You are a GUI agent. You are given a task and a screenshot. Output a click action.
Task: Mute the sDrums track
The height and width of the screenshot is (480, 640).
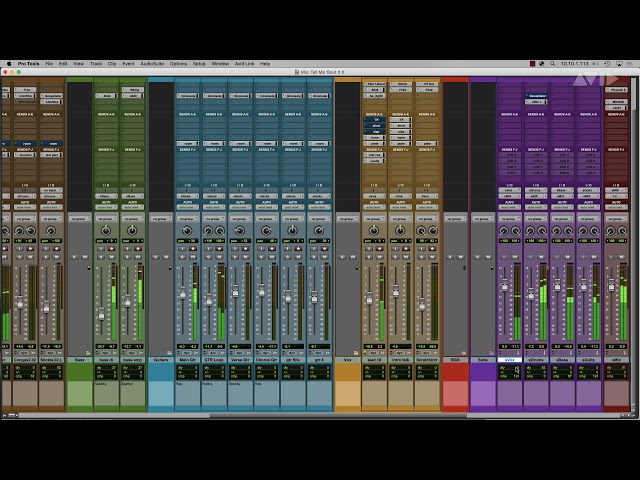tap(541, 257)
